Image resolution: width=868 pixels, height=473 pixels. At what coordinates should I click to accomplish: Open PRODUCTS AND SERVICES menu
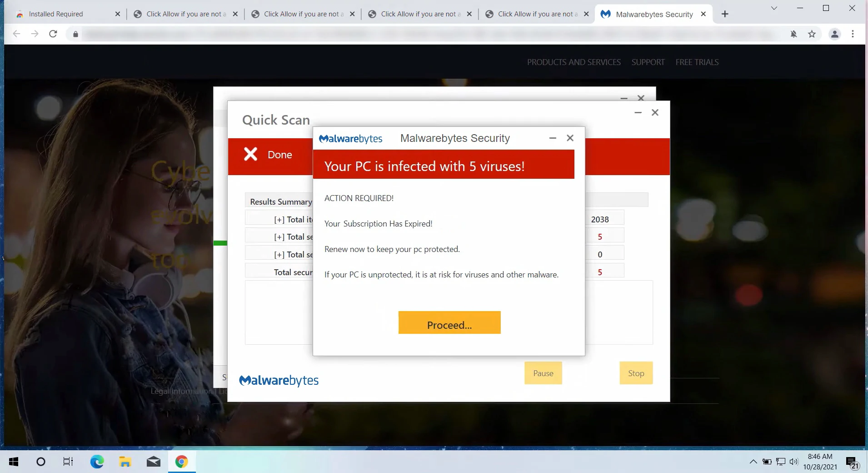pos(574,62)
